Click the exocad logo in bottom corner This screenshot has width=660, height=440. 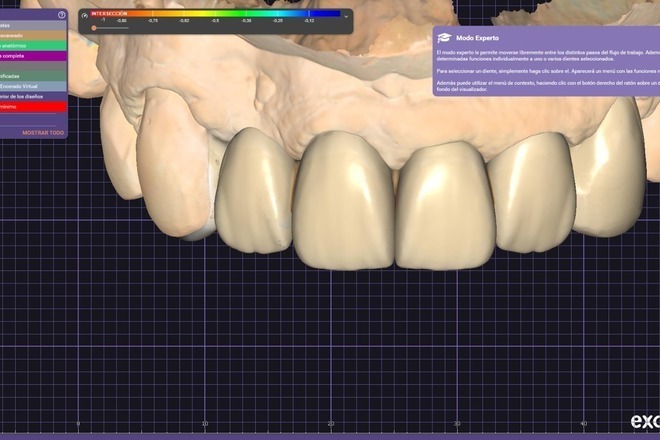(644, 420)
